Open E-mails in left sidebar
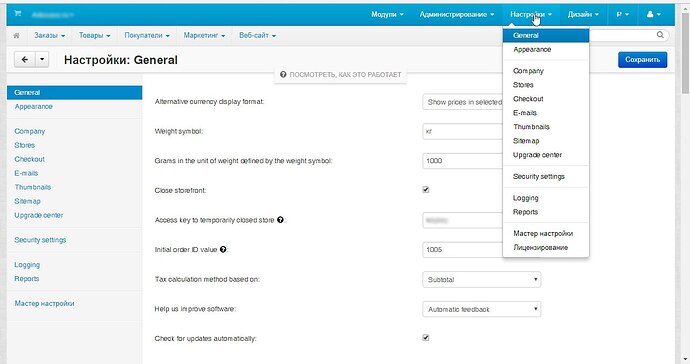690x364 pixels. [x=26, y=173]
